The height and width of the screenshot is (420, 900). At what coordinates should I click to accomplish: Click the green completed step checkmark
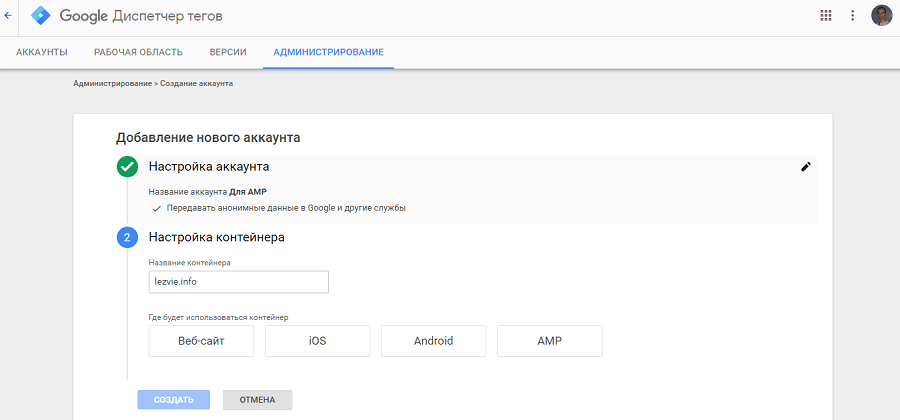click(127, 167)
